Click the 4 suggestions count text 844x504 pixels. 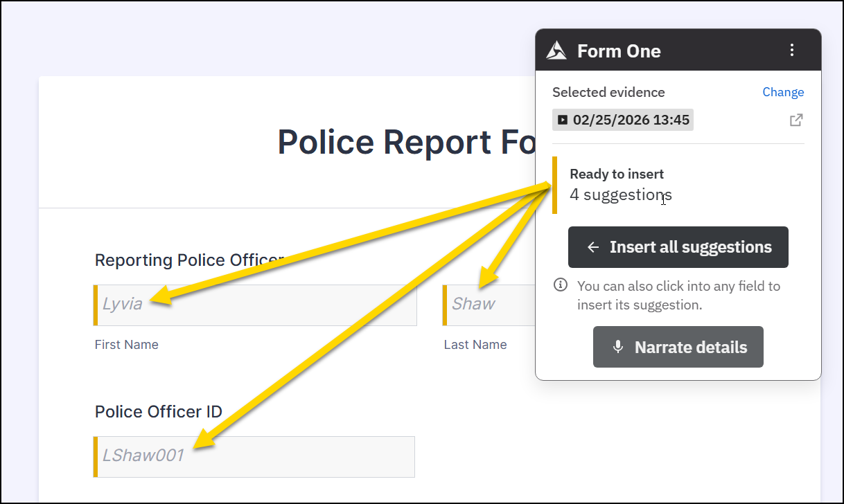point(620,195)
